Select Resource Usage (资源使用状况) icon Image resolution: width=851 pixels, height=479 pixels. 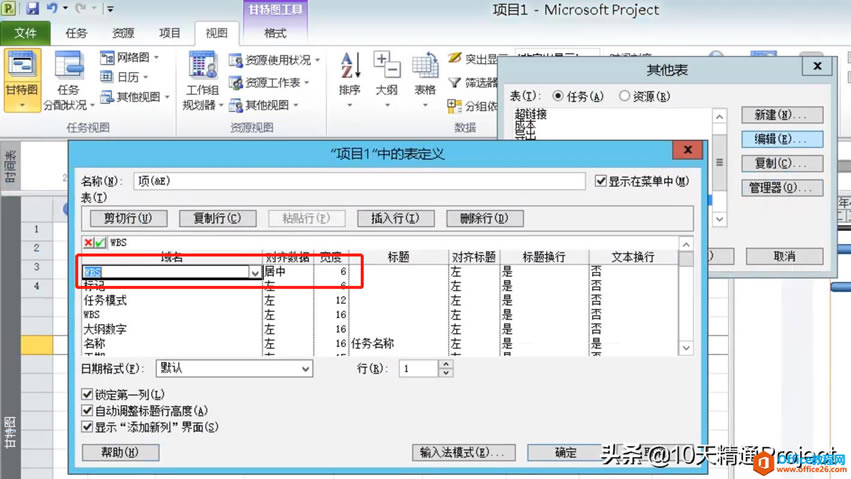[x=236, y=60]
